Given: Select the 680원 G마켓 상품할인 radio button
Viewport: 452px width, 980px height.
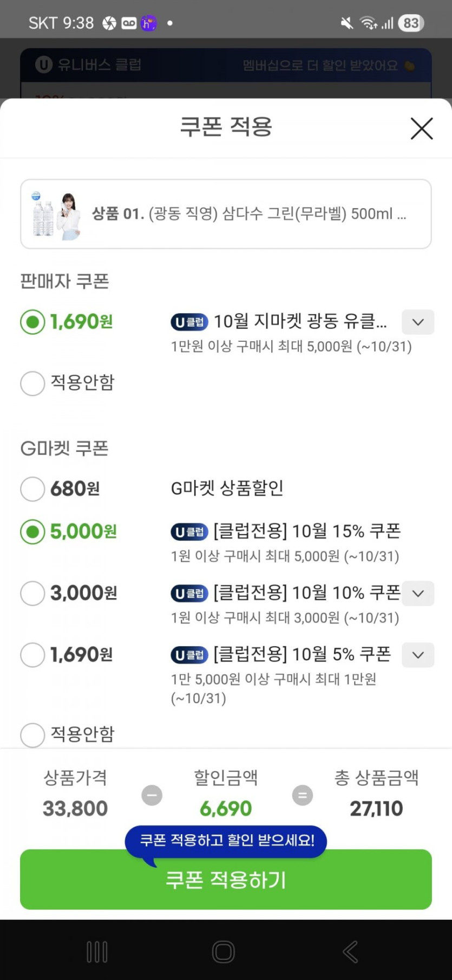Looking at the screenshot, I should tap(32, 489).
